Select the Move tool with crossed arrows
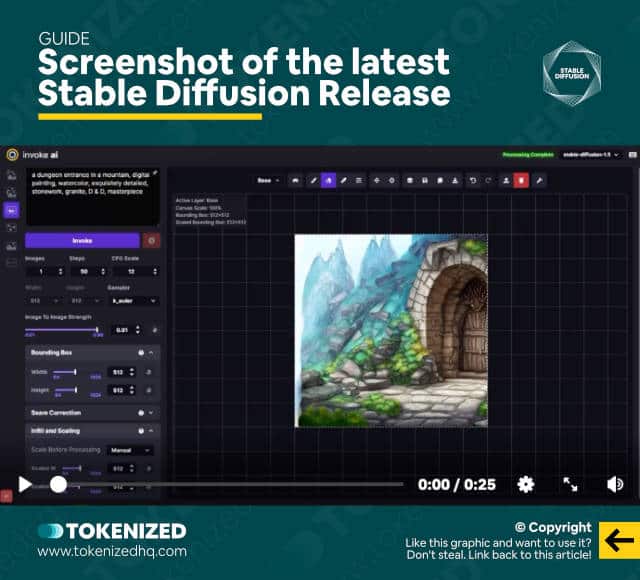The image size is (640, 580). point(377,180)
